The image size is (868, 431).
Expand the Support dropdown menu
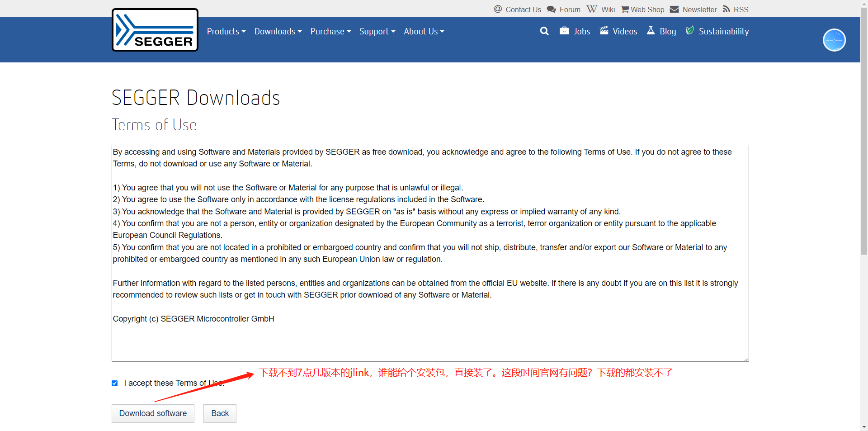(377, 31)
